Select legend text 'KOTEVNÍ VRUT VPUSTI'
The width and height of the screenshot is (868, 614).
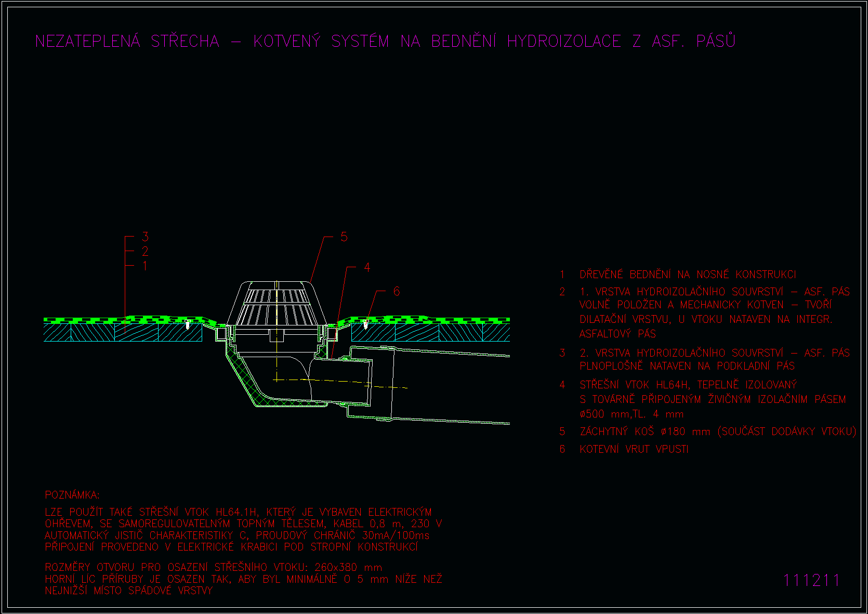click(x=634, y=449)
